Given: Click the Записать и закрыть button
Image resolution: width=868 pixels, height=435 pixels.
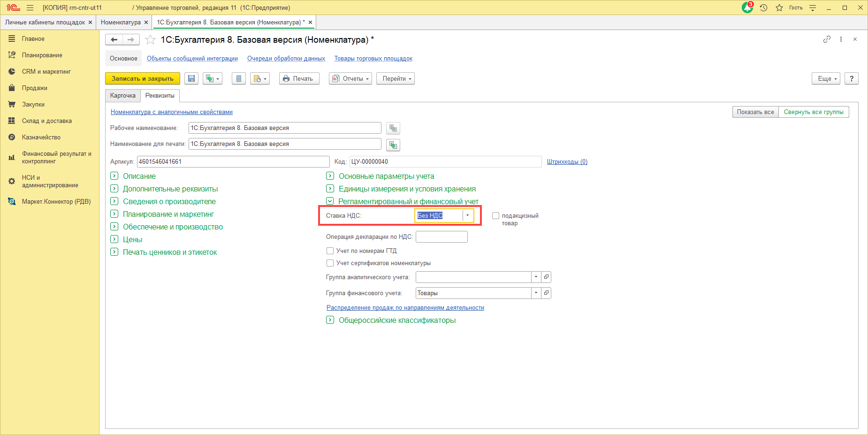Looking at the screenshot, I should click(143, 79).
